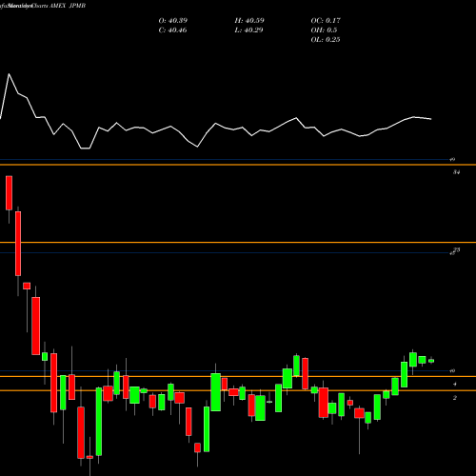This screenshot has height=476, width=476.
Task: Select the 'OC: 0.17' value
Action: pos(326,21)
